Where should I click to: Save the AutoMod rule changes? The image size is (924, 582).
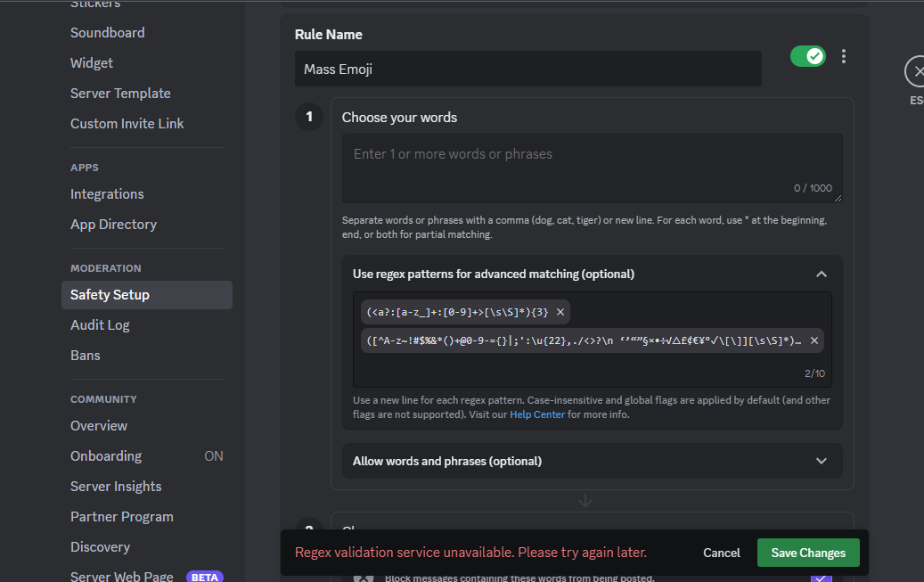pyautogui.click(x=807, y=552)
